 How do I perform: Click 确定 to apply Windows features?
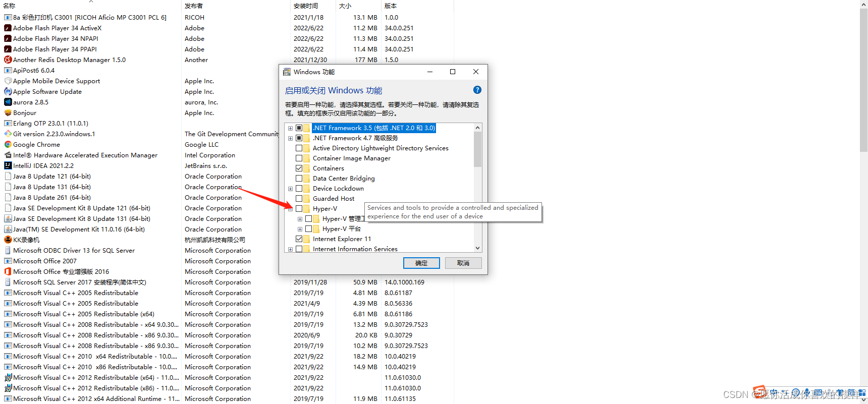click(421, 263)
